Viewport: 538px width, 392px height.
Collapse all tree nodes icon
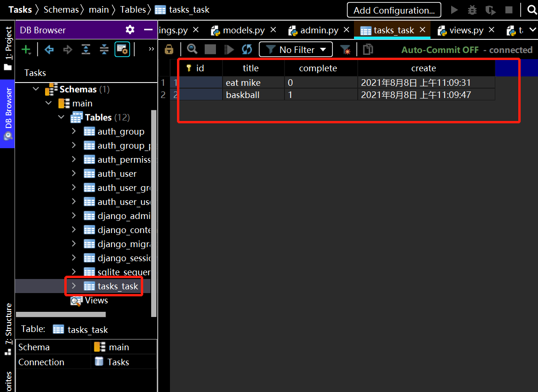pos(104,50)
